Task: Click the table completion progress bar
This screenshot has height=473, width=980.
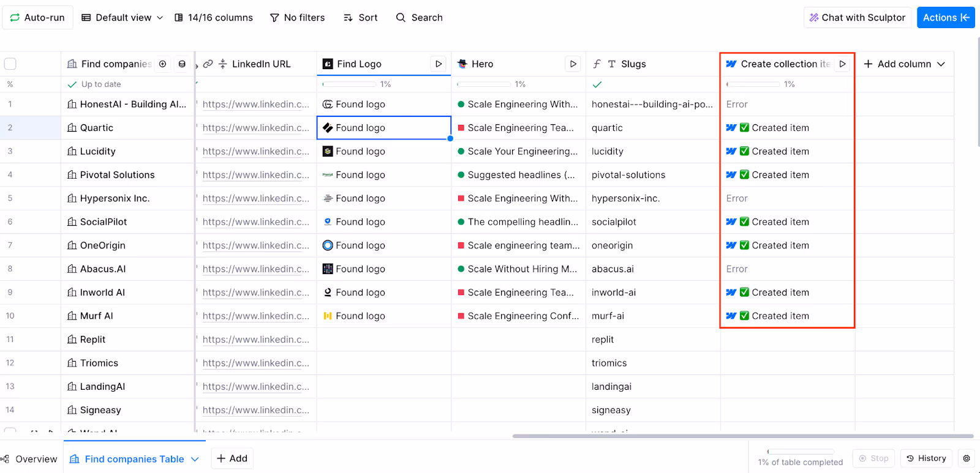Action: 800,452
